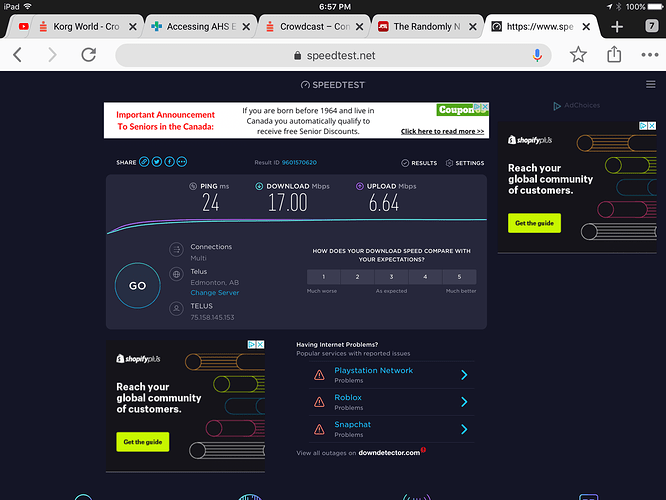
Task: Switch to the YouTube tab
Action: pos(23,27)
